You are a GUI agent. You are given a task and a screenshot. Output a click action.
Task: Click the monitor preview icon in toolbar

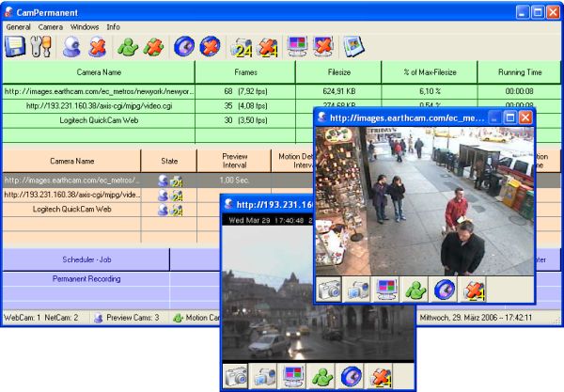pos(297,46)
